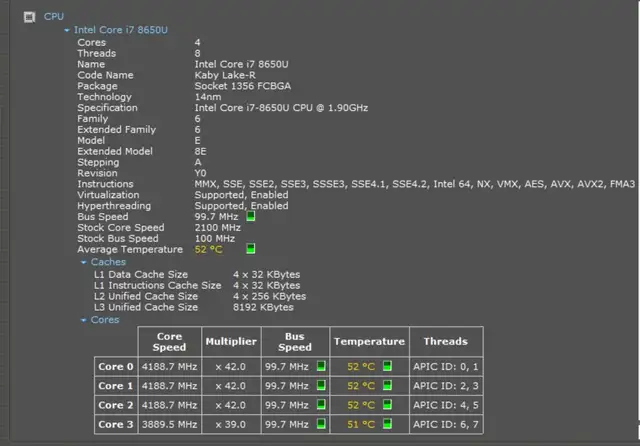
Task: Click Core 3 temperature graph icon
Action: pos(387,424)
